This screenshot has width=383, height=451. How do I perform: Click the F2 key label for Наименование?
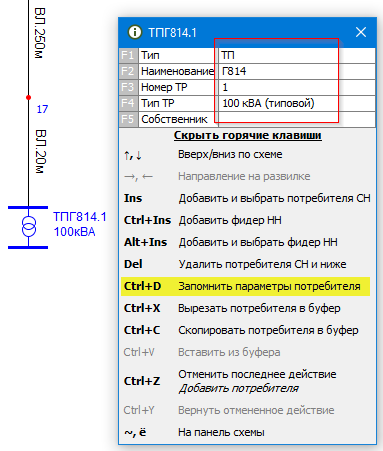[128, 71]
